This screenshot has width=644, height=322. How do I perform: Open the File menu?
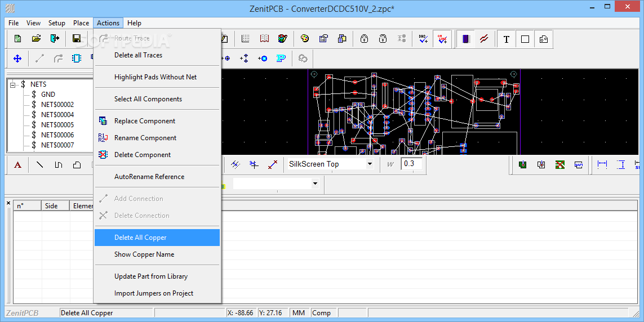[14, 23]
